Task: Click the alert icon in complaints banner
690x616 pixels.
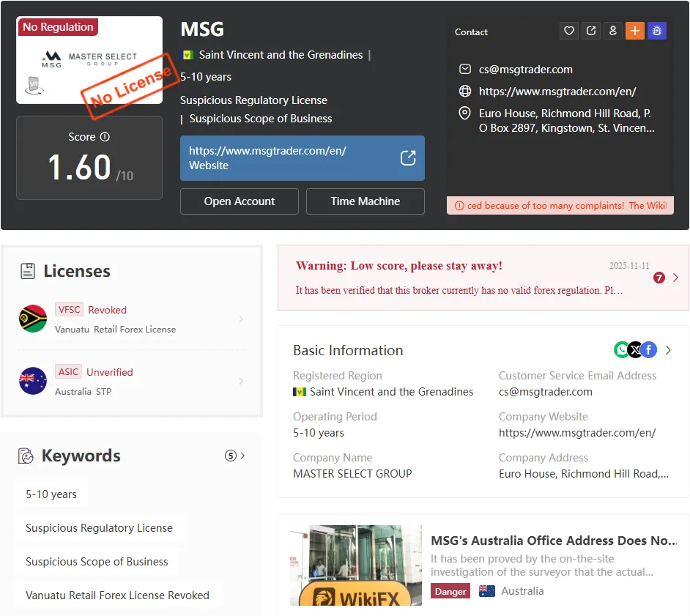Action: 459,206
